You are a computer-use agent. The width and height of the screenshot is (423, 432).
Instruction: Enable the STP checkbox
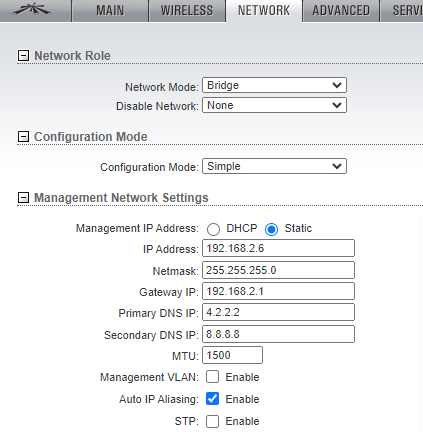click(212, 421)
